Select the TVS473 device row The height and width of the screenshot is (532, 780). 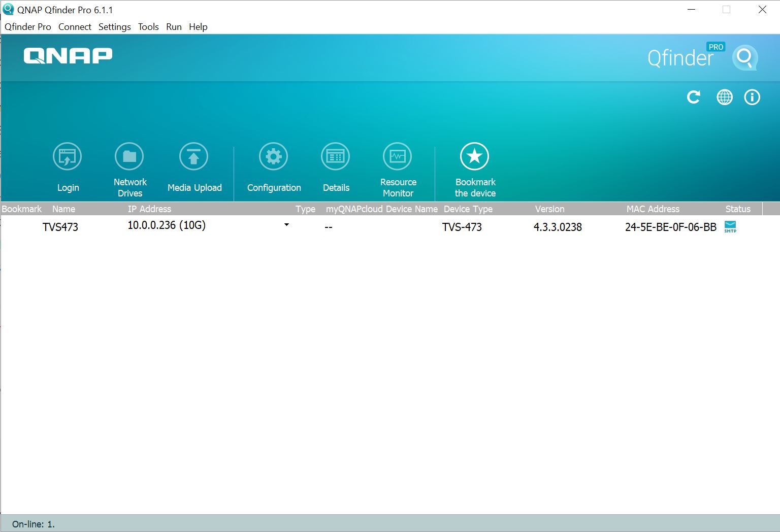(x=60, y=227)
